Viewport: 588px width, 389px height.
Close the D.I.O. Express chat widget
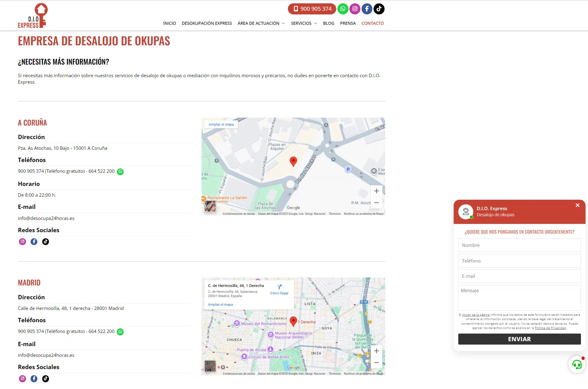pyautogui.click(x=577, y=205)
